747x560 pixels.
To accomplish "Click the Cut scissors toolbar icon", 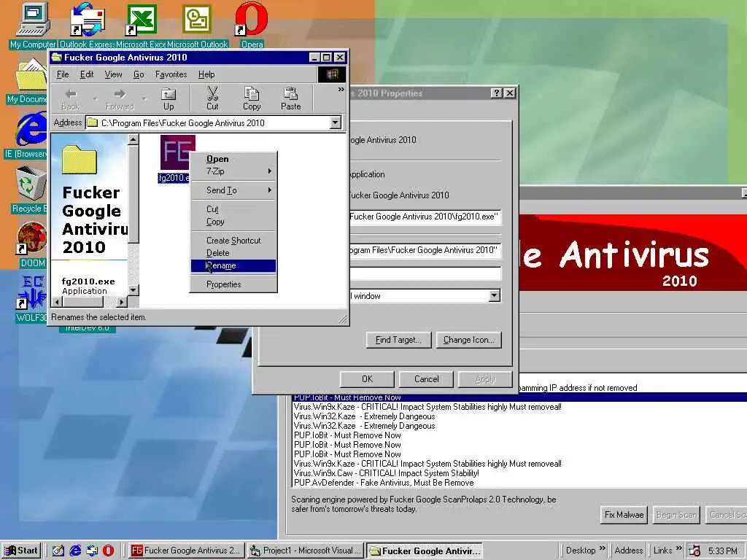I will coord(212,99).
